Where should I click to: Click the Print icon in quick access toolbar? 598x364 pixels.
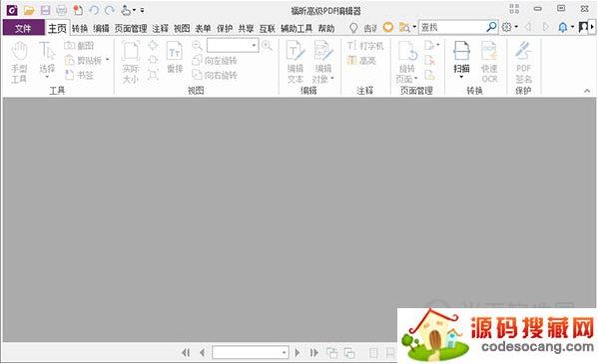61,10
